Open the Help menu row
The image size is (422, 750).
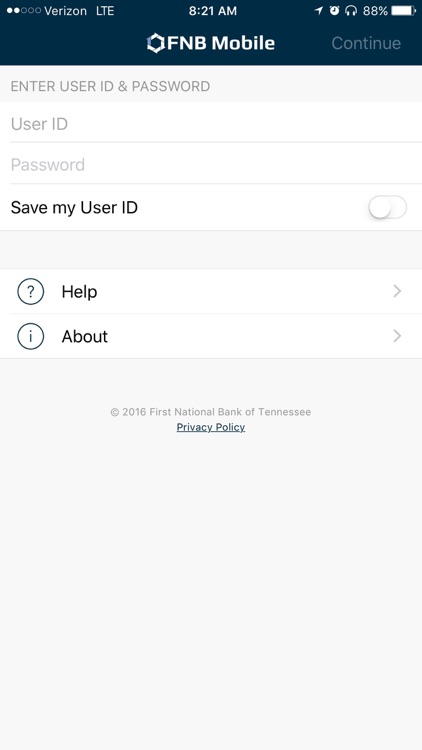(x=211, y=291)
